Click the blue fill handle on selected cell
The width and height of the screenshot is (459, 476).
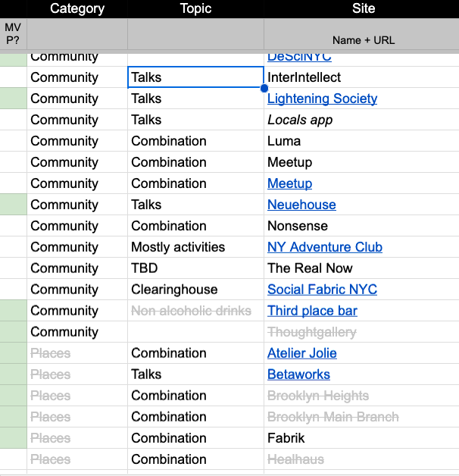pos(264,89)
